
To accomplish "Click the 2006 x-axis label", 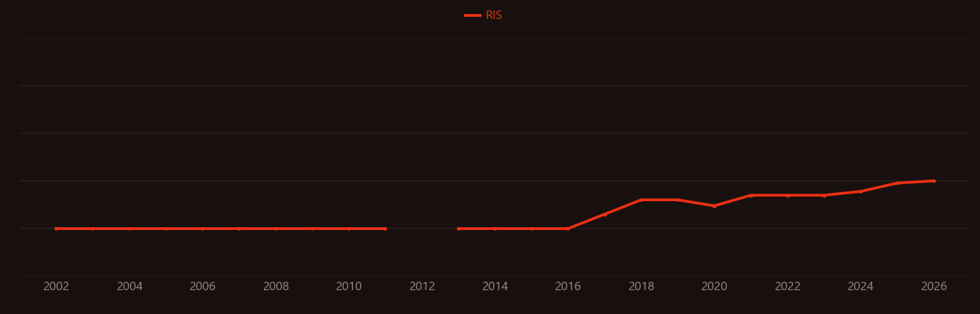I will coord(203,286).
